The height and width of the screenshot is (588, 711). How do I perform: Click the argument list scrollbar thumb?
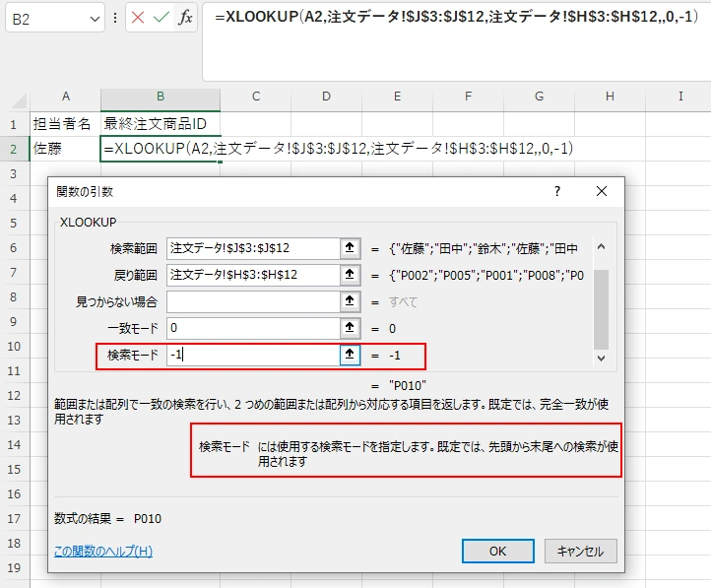tap(602, 309)
